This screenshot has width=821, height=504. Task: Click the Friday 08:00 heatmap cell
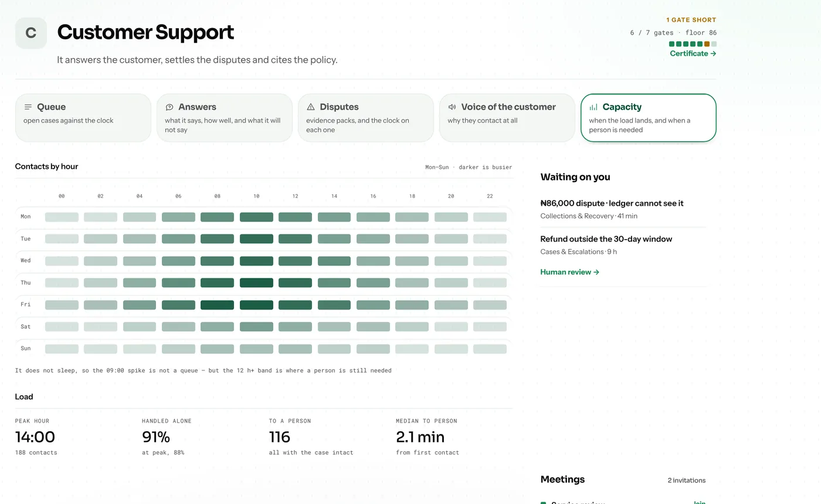point(217,305)
